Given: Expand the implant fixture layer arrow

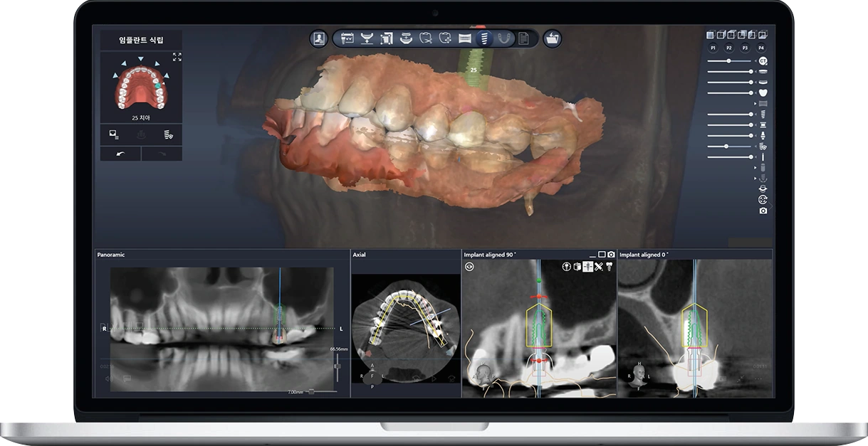Looking at the screenshot, I should tap(756, 114).
